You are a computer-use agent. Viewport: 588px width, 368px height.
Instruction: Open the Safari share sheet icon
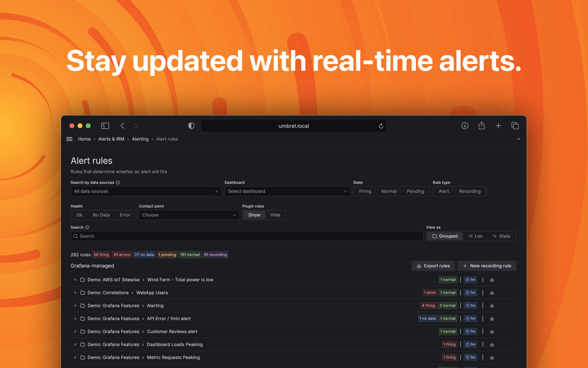[x=482, y=126]
